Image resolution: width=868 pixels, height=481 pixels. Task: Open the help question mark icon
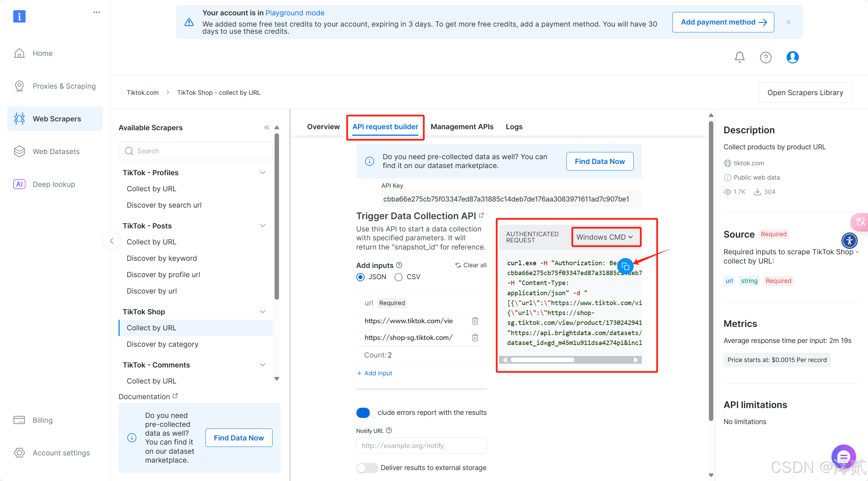tap(765, 57)
